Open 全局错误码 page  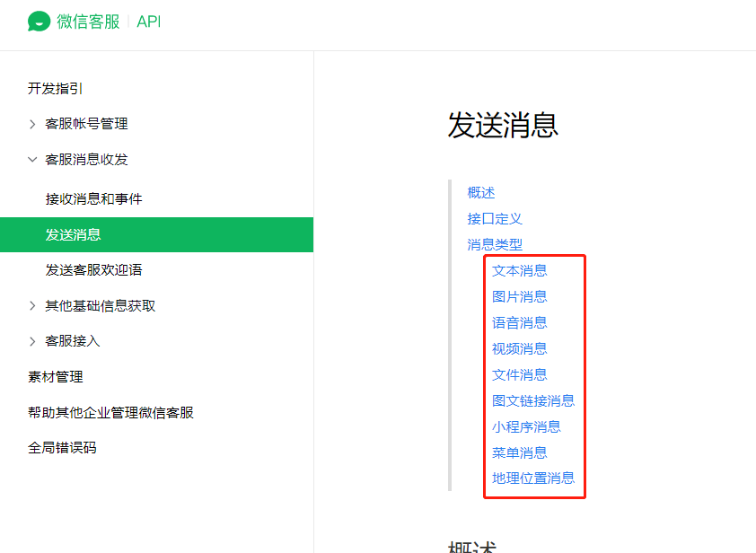click(62, 448)
